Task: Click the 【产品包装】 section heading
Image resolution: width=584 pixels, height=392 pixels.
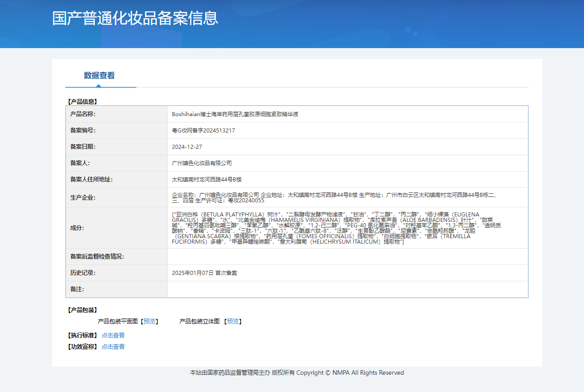Action: pos(82,310)
